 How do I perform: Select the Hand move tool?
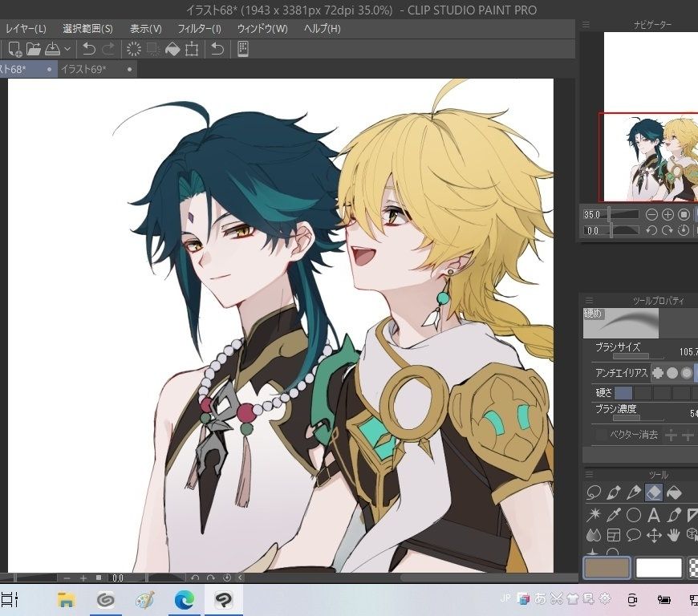(674, 536)
